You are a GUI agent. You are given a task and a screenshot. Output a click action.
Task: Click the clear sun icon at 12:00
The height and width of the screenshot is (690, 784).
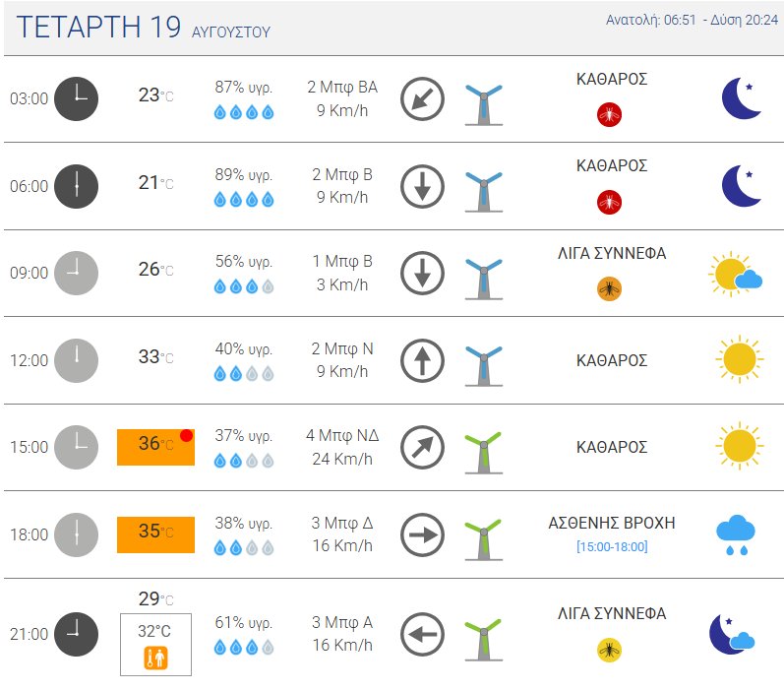coord(740,359)
